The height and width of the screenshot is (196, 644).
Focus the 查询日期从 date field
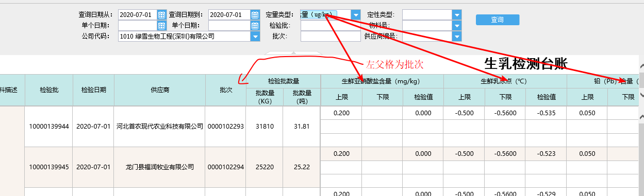[x=138, y=14]
